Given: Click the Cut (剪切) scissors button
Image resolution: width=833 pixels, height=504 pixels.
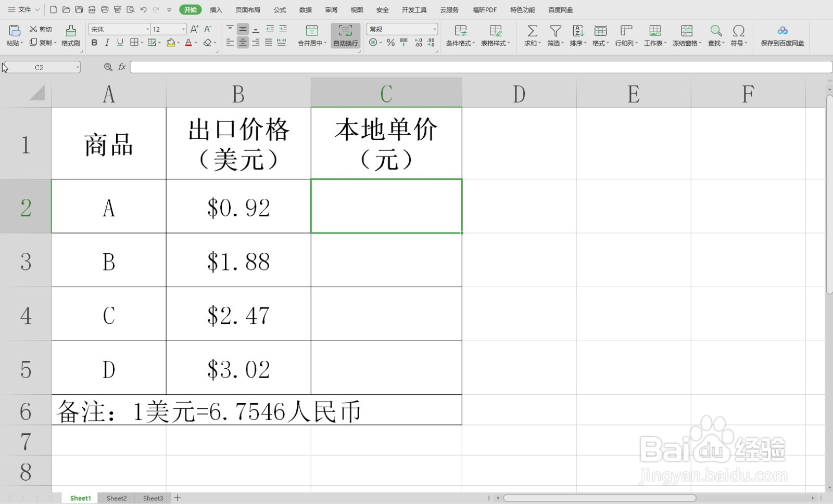Looking at the screenshot, I should click(41, 29).
